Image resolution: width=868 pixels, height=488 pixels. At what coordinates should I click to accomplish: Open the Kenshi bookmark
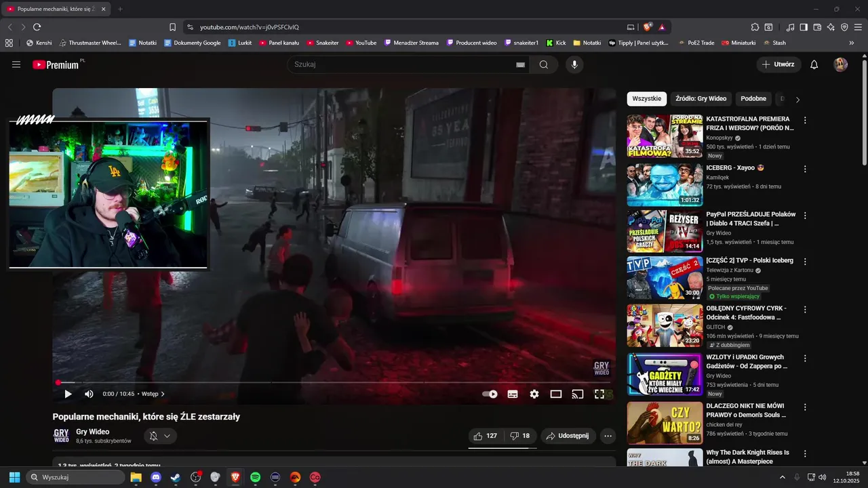[x=39, y=43]
